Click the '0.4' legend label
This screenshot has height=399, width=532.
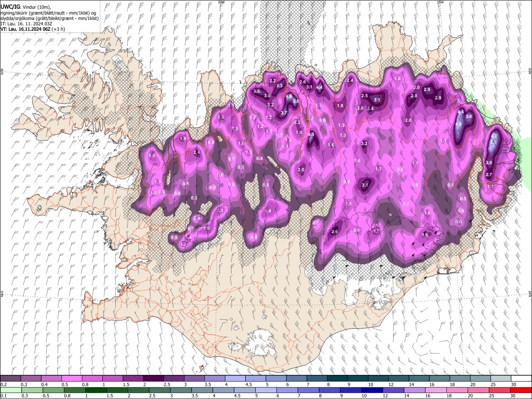44,384
